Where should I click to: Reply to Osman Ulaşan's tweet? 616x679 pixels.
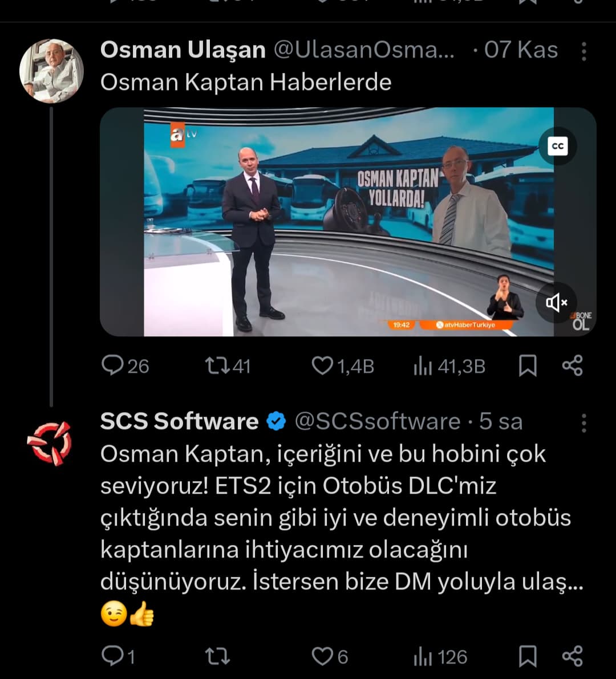click(x=112, y=365)
